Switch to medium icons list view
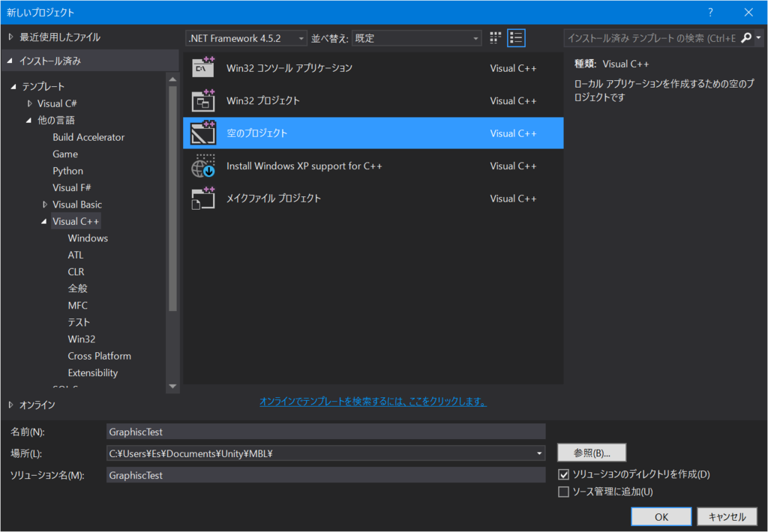Screen dimensions: 768x532 pyautogui.click(x=516, y=38)
